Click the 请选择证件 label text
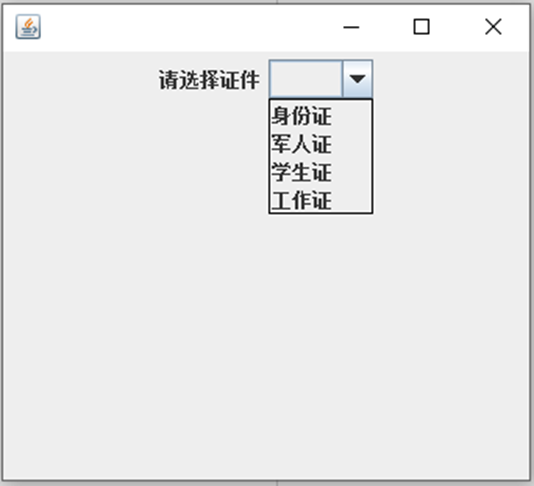534x486 pixels. tap(209, 80)
